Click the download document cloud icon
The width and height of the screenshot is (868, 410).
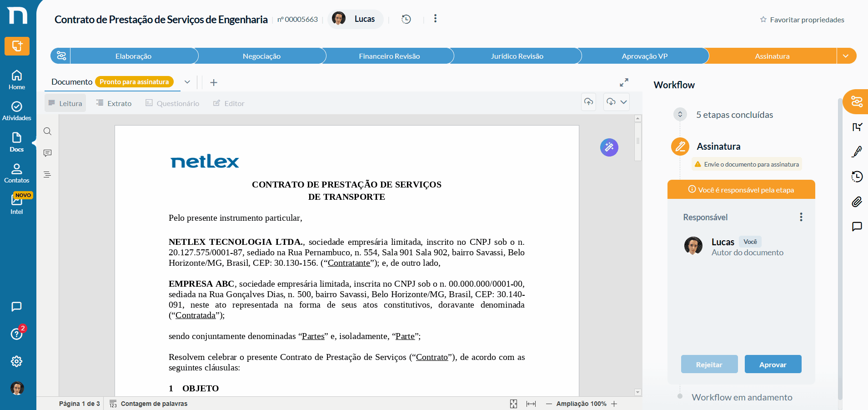[611, 102]
